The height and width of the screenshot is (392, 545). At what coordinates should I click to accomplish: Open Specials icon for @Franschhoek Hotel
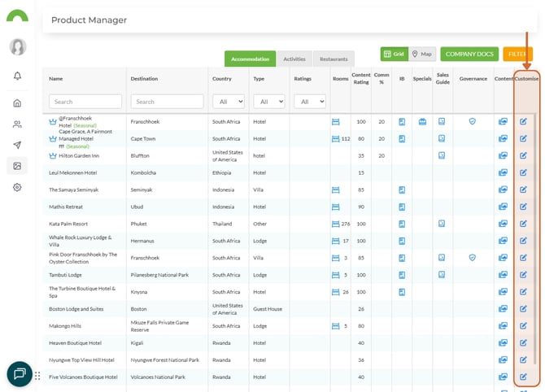[422, 122]
